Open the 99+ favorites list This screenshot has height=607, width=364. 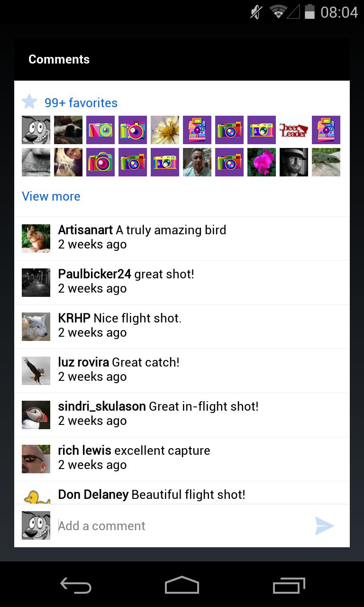click(81, 103)
